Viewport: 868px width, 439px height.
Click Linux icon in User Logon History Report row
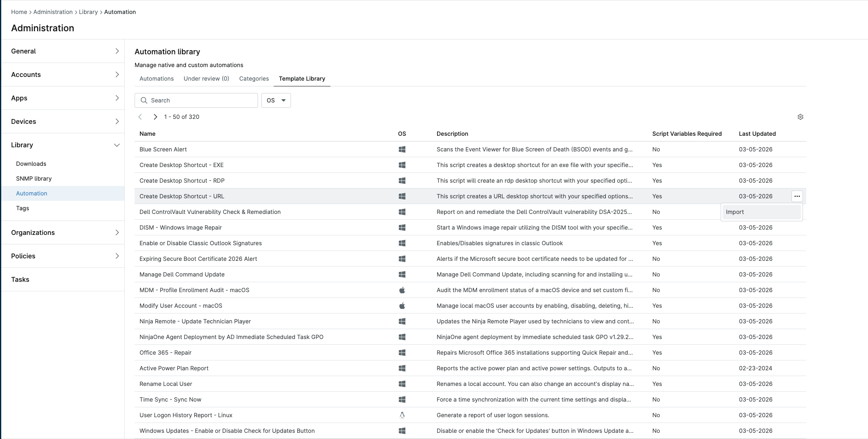[x=402, y=415]
